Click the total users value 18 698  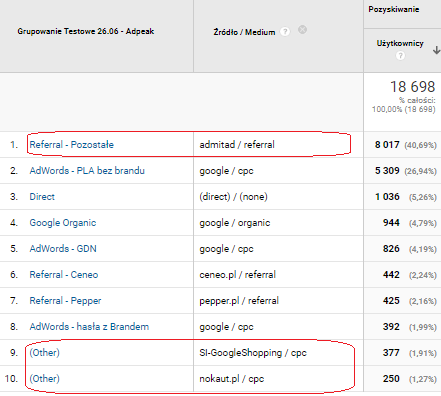[x=413, y=87]
